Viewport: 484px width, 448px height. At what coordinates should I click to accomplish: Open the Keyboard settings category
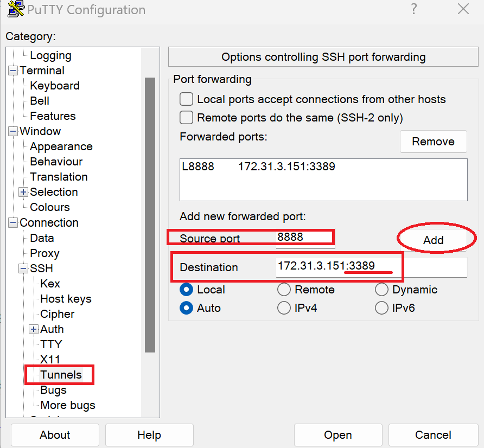tap(55, 86)
